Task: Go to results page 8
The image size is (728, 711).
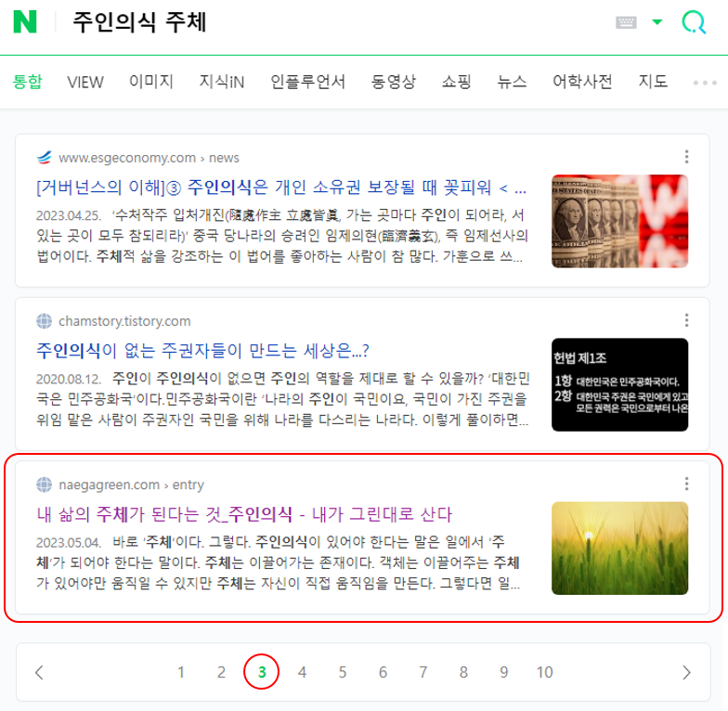Action: click(463, 672)
